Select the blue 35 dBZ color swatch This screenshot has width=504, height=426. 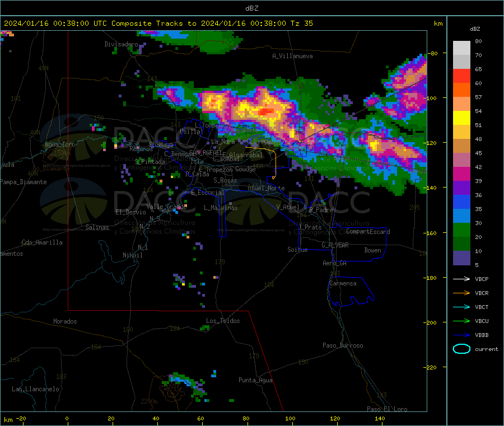click(461, 202)
